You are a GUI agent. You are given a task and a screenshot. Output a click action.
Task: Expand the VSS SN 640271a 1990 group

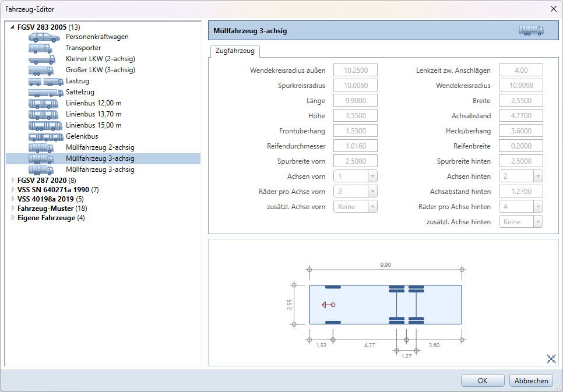pyautogui.click(x=13, y=189)
